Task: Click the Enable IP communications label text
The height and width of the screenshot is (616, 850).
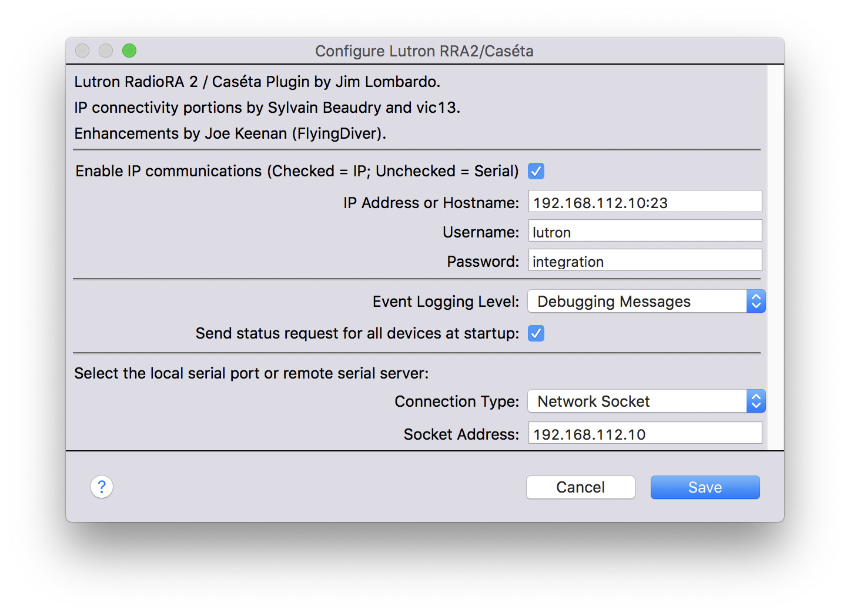Action: [297, 171]
